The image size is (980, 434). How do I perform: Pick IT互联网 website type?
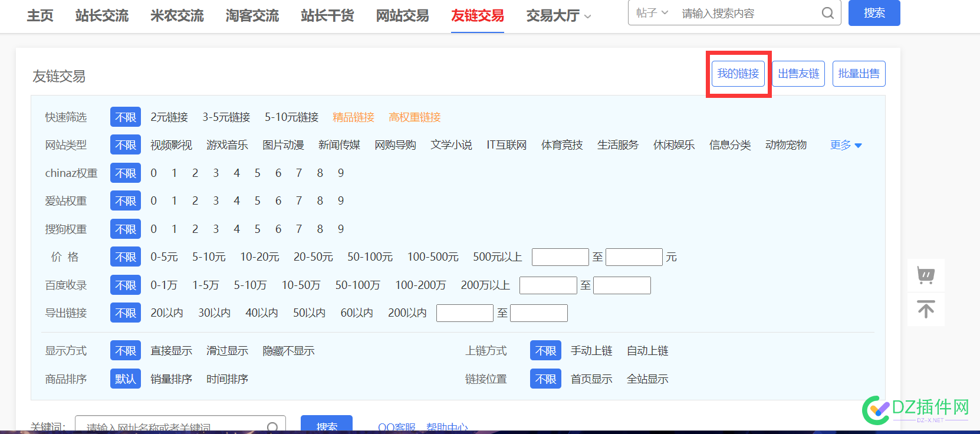coord(507,145)
